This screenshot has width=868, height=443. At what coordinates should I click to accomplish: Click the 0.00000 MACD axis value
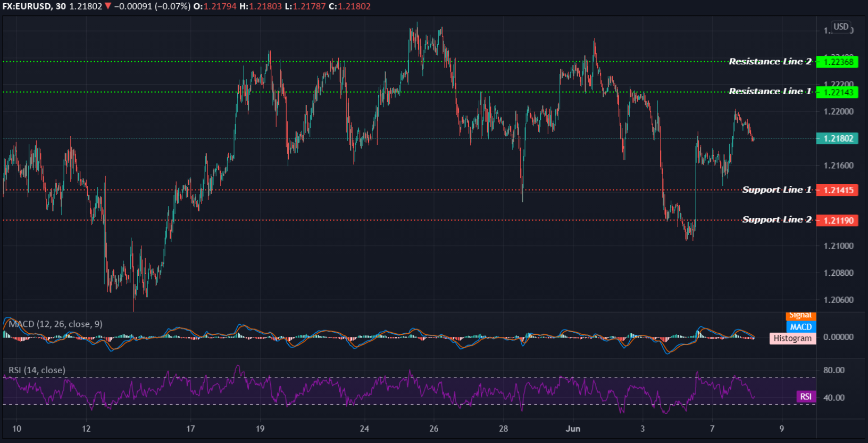[x=838, y=337]
